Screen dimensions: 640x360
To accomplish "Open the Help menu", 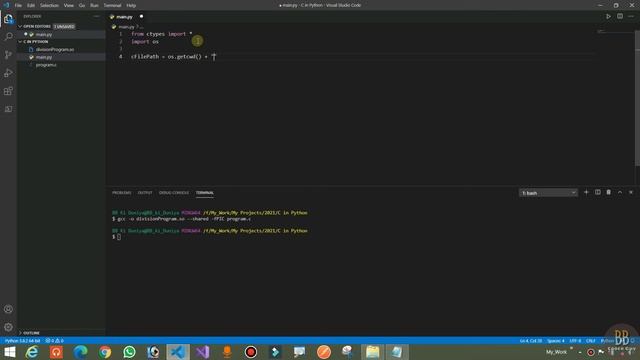I will point(131,5).
